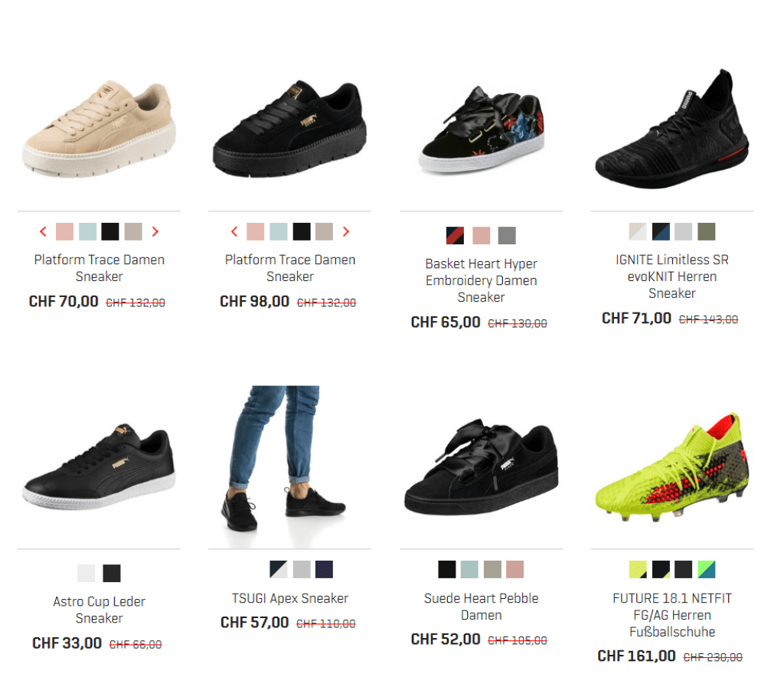Show next colors for black Platform Trace sneaker
The image size is (784, 674).
[346, 231]
